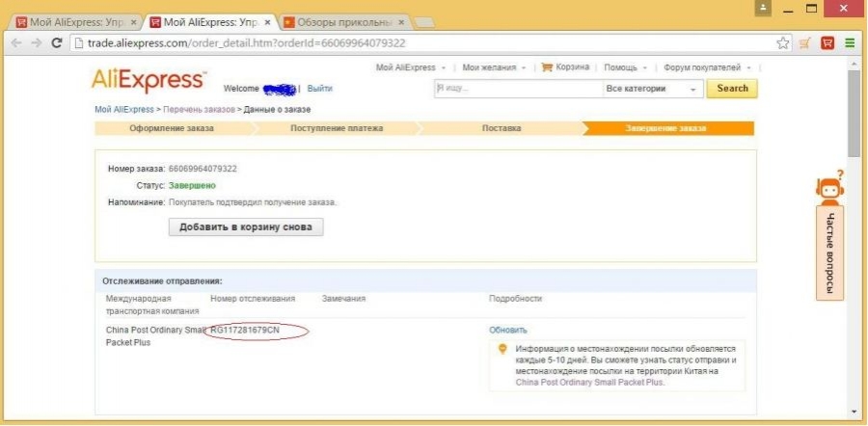Click the Chrome user profile icon
Image resolution: width=868 pixels, height=426 pixels.
(764, 8)
